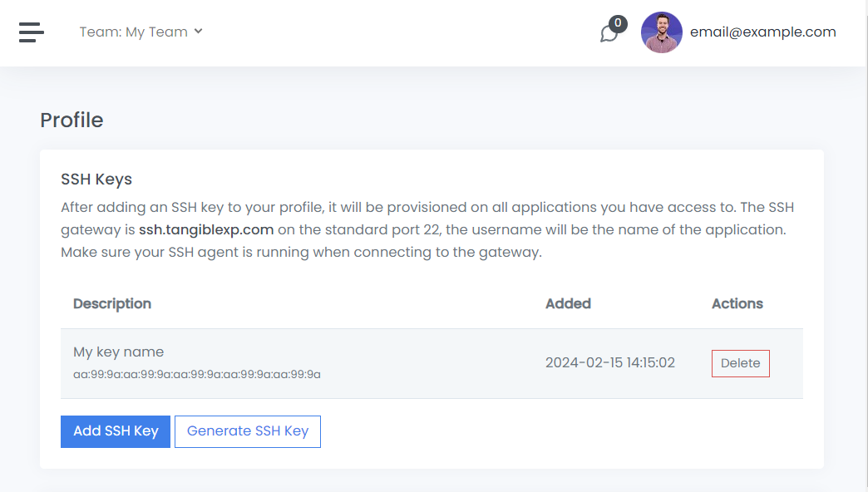Click the 2024-02-15 14:15:02 added date

coord(610,363)
